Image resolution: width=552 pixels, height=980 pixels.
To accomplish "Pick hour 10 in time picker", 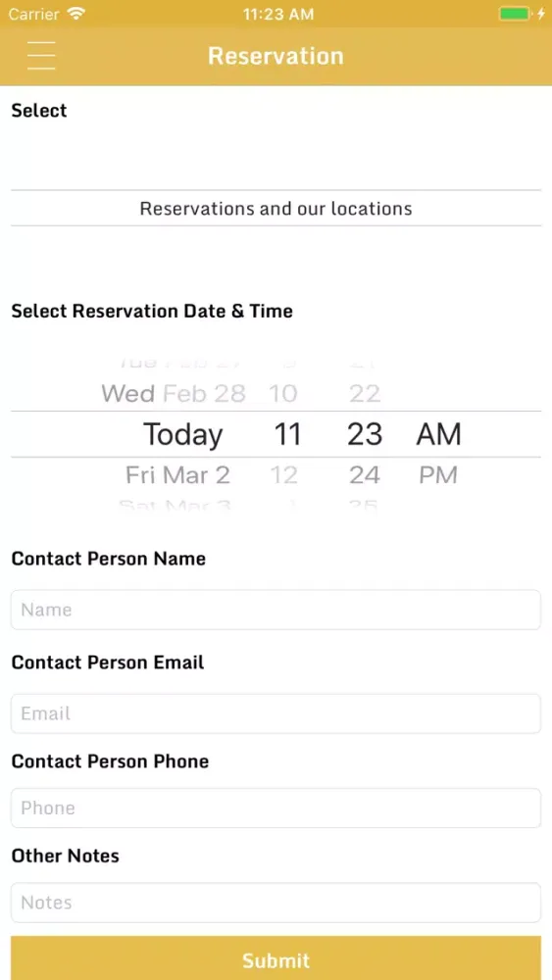I will pos(282,393).
